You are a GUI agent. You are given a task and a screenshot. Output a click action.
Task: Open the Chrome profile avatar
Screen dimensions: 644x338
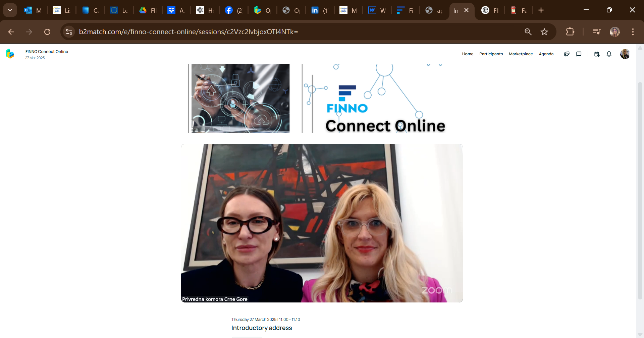coord(615,32)
